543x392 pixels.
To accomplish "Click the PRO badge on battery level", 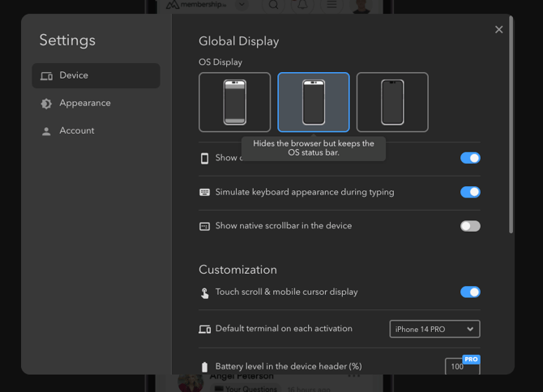I will point(471,360).
